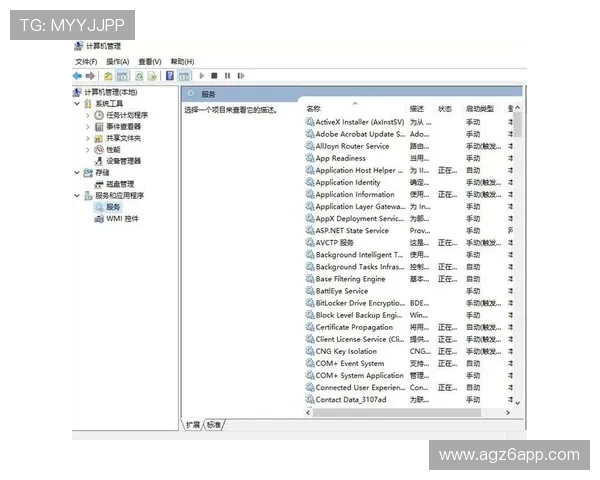
Task: Open the 查看(V) menu
Action: (149, 61)
